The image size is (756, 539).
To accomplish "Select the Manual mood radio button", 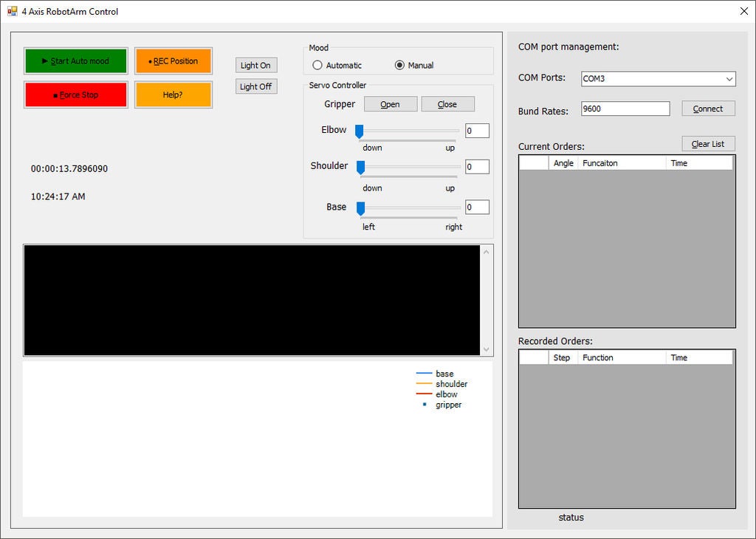I will click(x=400, y=65).
